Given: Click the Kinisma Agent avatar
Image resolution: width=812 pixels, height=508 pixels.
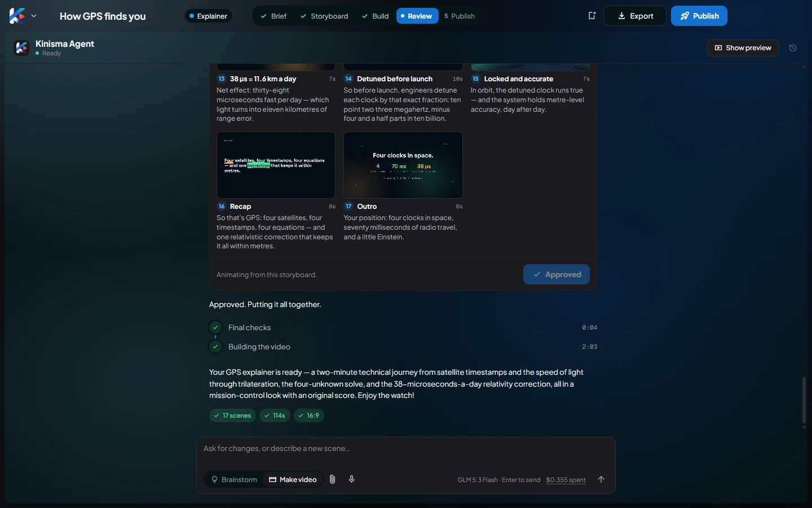Looking at the screenshot, I should coord(21,48).
